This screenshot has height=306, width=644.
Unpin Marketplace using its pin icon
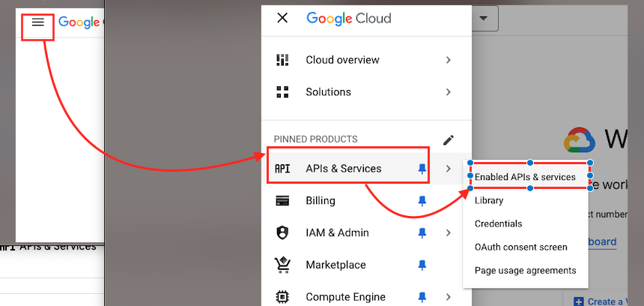pyautogui.click(x=422, y=265)
